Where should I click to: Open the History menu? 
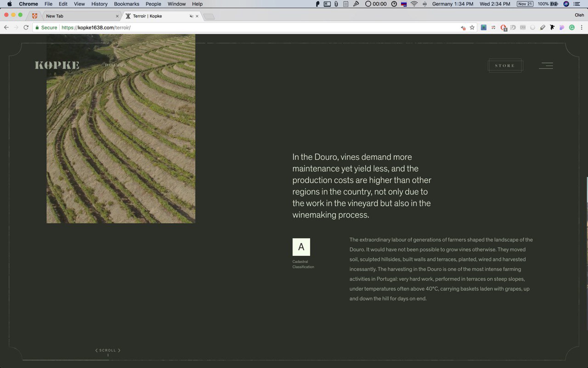point(99,4)
